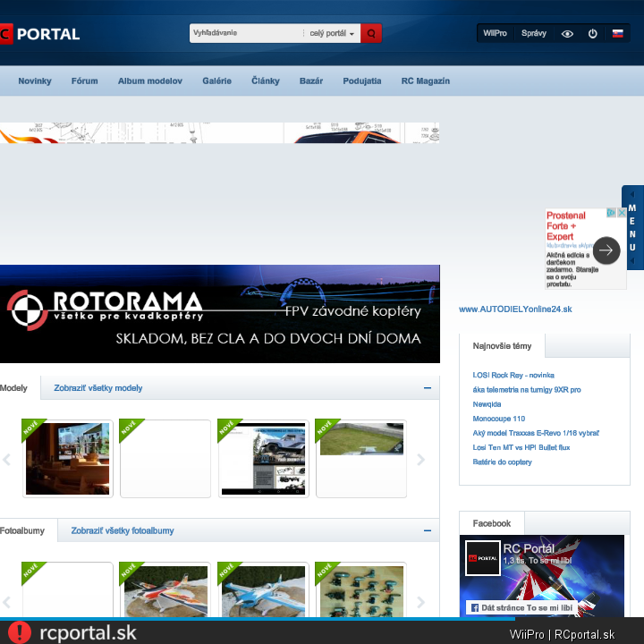Visit www.AUTODIELYonline24.sk link
The height and width of the screenshot is (644, 644).
pos(515,309)
